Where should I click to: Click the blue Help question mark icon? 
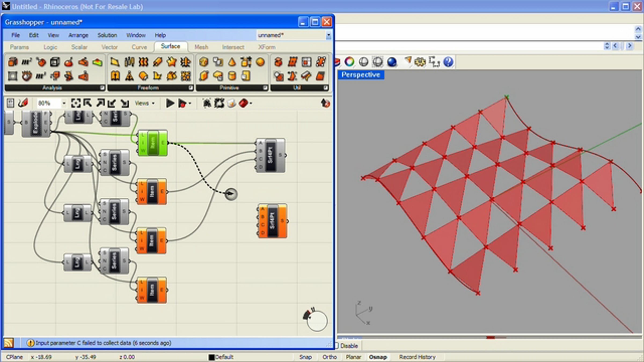pos(448,62)
